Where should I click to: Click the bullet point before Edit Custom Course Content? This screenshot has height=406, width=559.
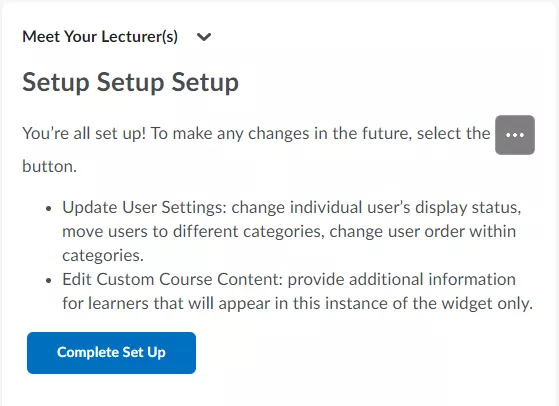[49, 281]
